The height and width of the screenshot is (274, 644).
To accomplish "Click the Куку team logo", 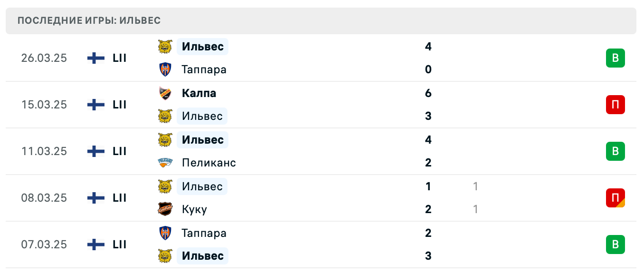I will pos(165,209).
